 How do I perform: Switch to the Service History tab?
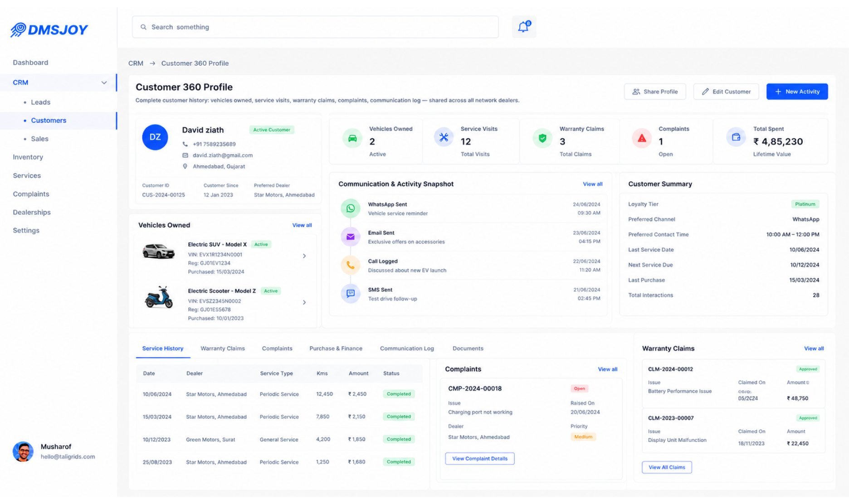coord(163,349)
